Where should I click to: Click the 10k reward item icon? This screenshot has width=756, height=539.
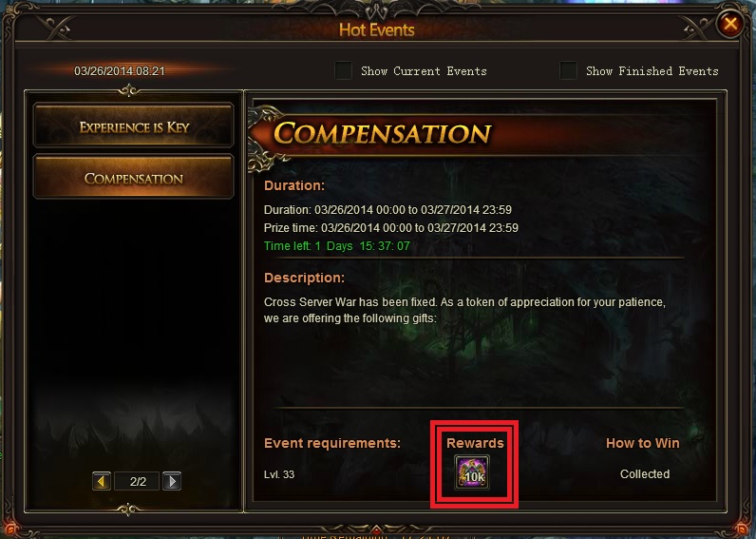[472, 472]
